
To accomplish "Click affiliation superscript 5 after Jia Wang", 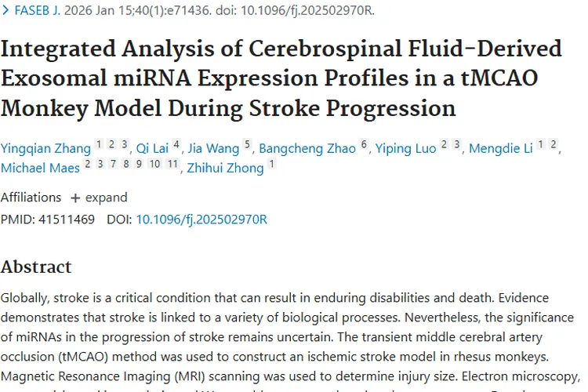I will [248, 145].
